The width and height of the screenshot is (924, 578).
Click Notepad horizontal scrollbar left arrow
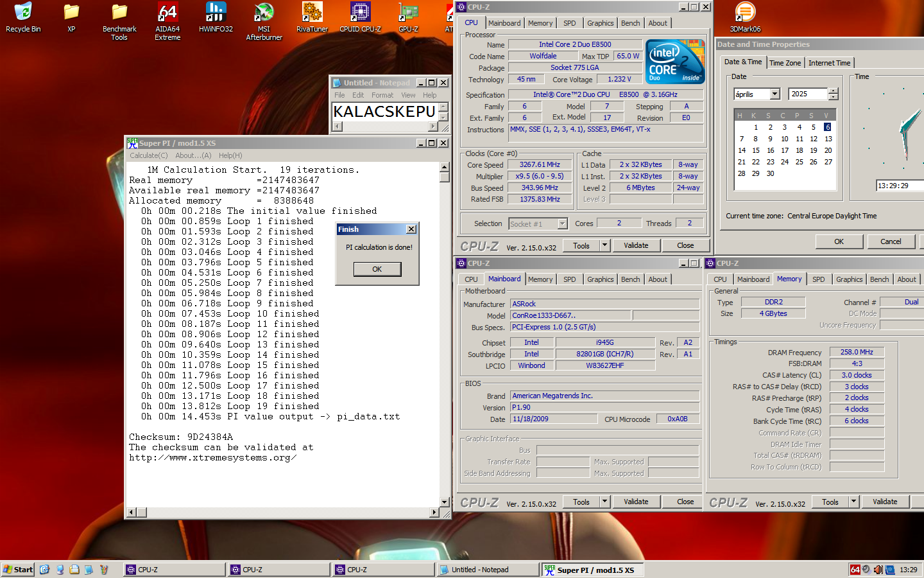338,127
